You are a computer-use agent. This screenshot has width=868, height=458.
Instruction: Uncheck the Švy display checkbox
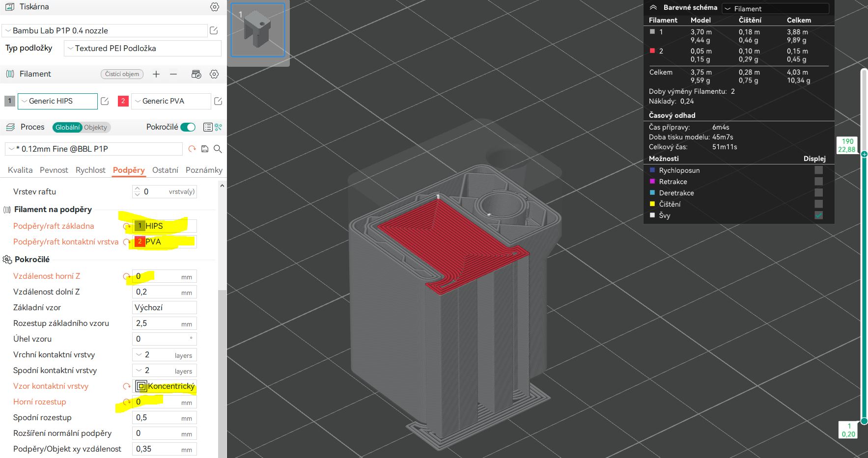coord(818,216)
